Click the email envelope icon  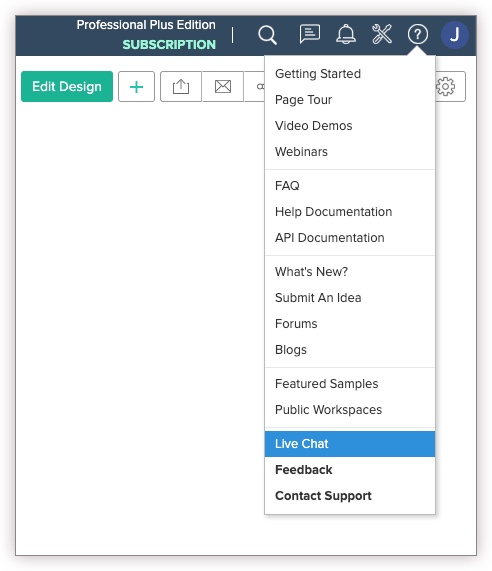223,87
